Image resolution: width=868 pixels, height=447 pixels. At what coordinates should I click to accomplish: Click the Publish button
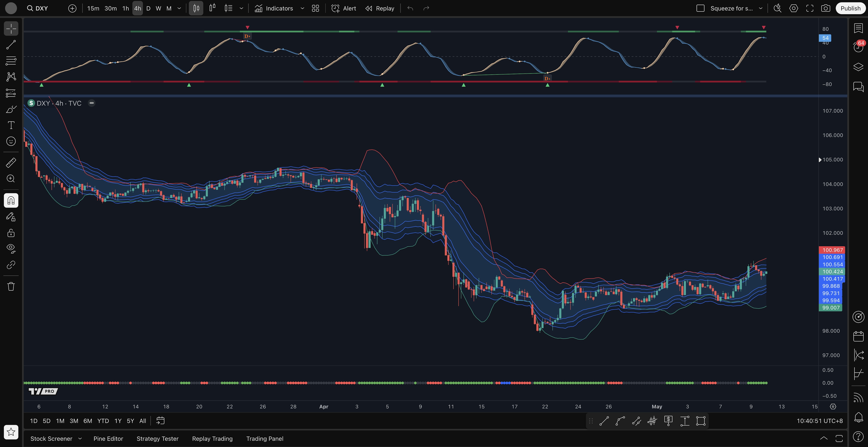point(850,8)
